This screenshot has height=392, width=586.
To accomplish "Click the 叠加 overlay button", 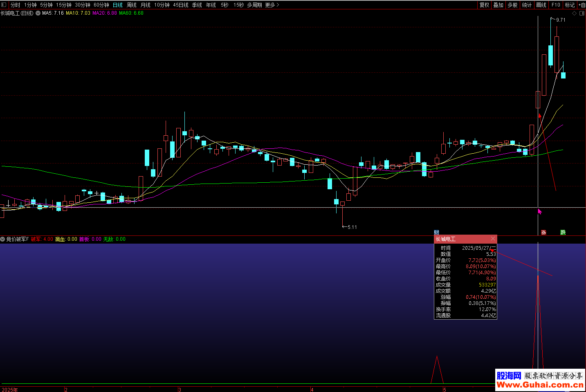I will (x=498, y=5).
